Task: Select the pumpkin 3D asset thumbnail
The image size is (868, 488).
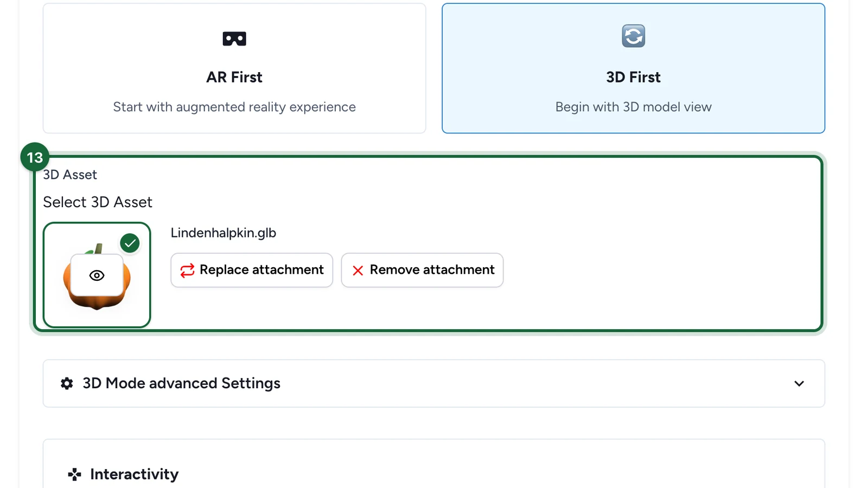Action: click(x=97, y=275)
